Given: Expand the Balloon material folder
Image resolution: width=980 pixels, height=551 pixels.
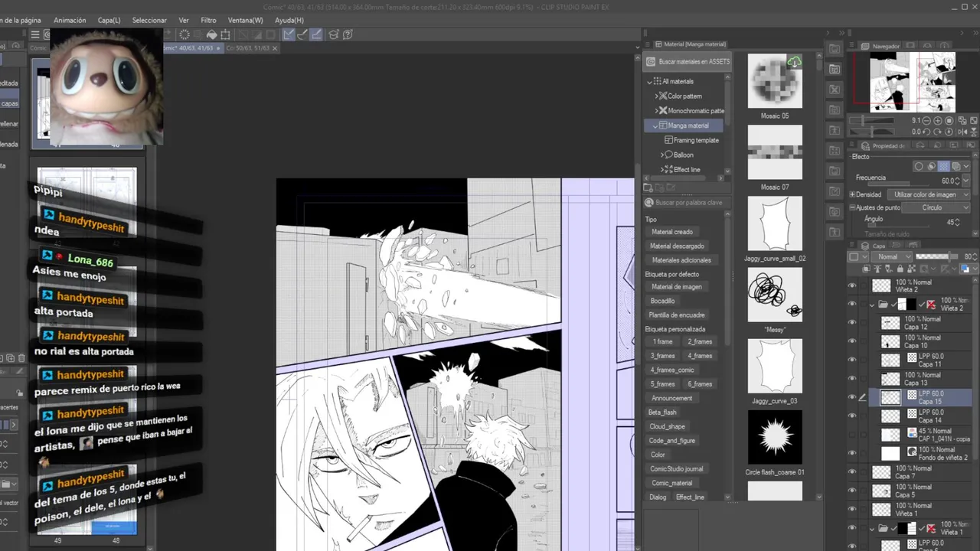Looking at the screenshot, I should pos(663,155).
